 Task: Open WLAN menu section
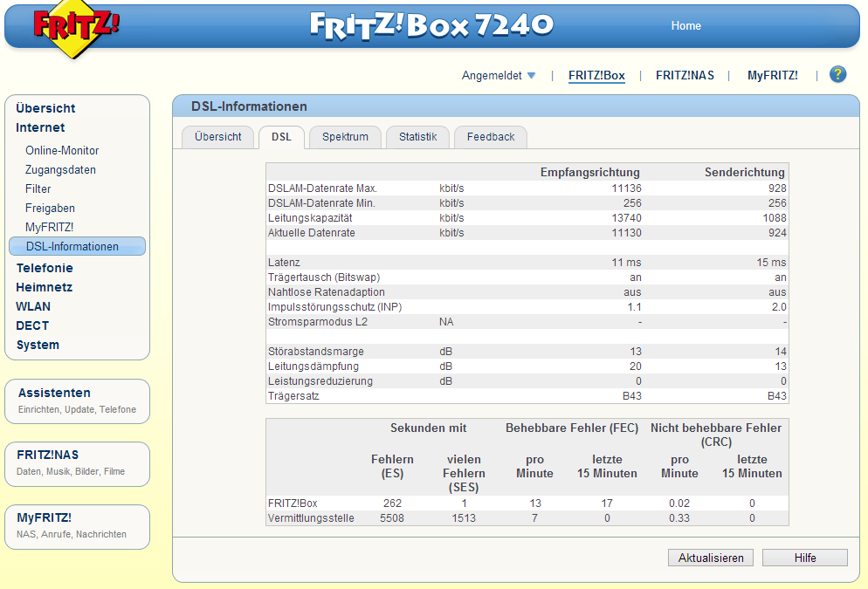32,307
